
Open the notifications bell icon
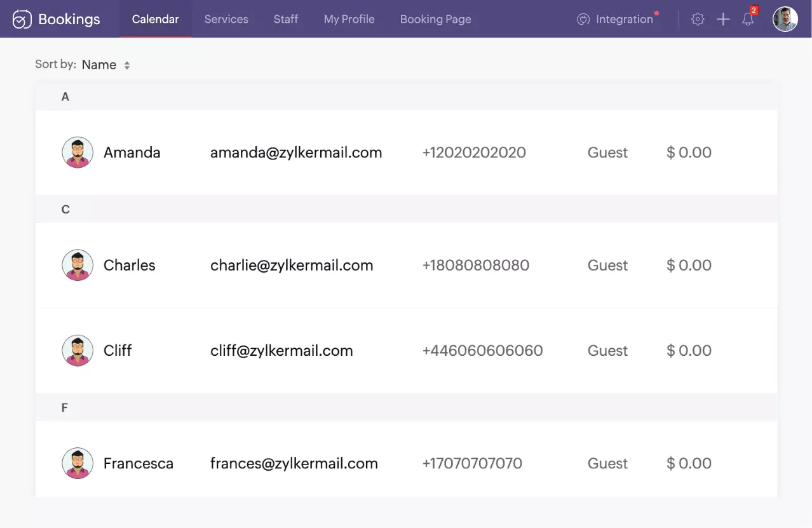pyautogui.click(x=748, y=19)
